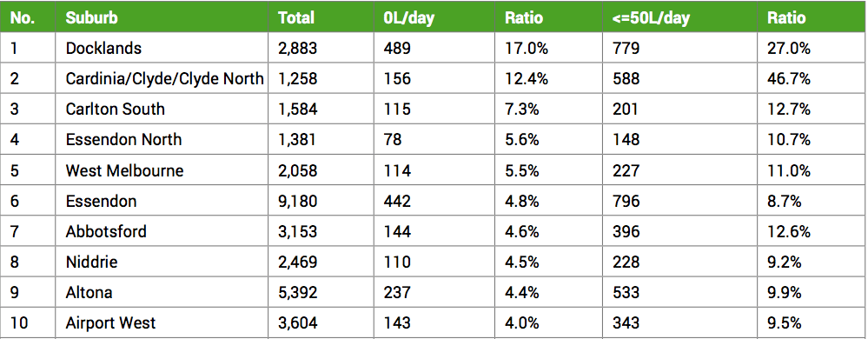Click the Suburb column header
This screenshot has height=339, width=868.
coord(91,17)
